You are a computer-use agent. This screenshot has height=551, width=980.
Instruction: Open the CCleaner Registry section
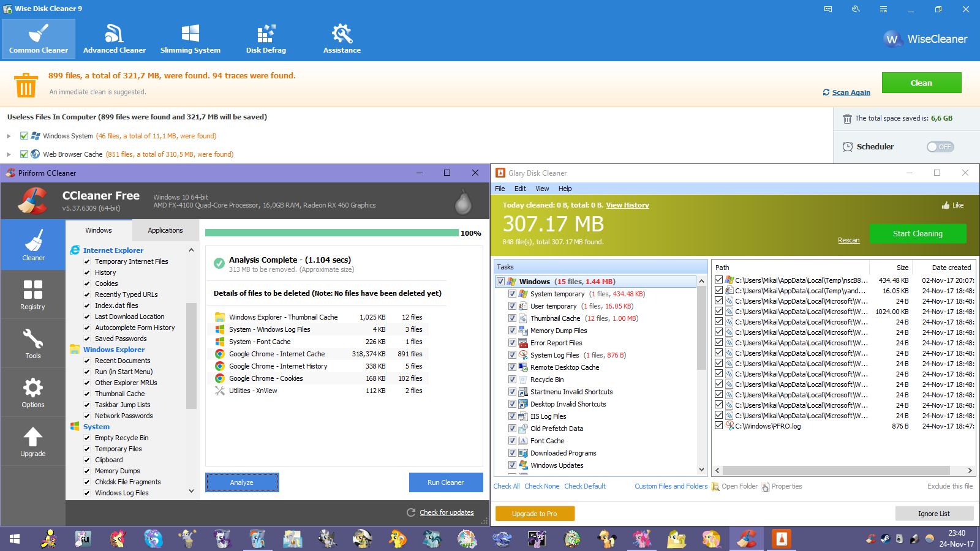[x=32, y=294]
